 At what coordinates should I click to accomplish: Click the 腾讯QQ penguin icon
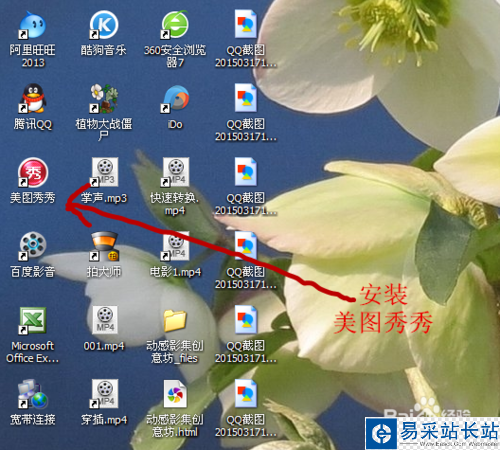[32, 99]
